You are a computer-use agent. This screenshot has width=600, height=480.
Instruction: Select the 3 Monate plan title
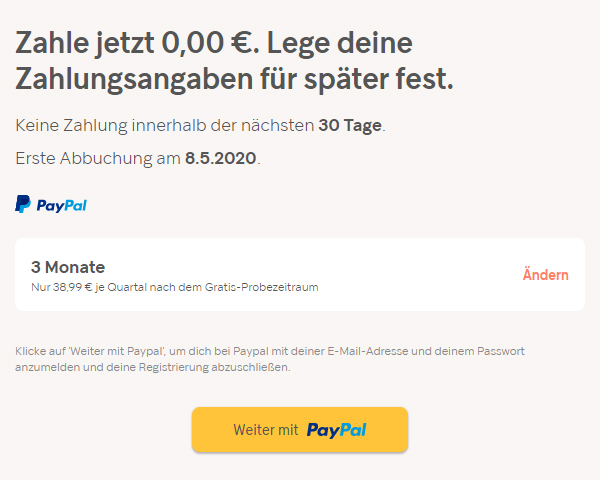click(x=68, y=267)
